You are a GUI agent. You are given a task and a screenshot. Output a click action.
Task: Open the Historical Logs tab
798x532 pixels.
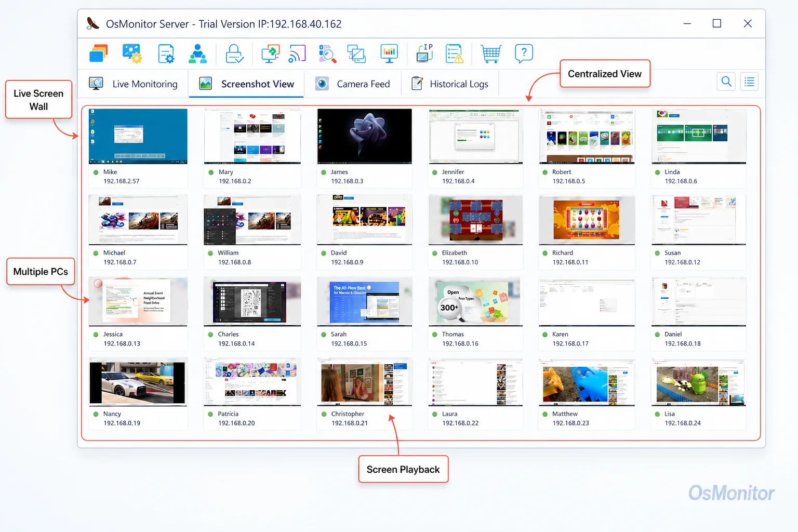click(450, 84)
